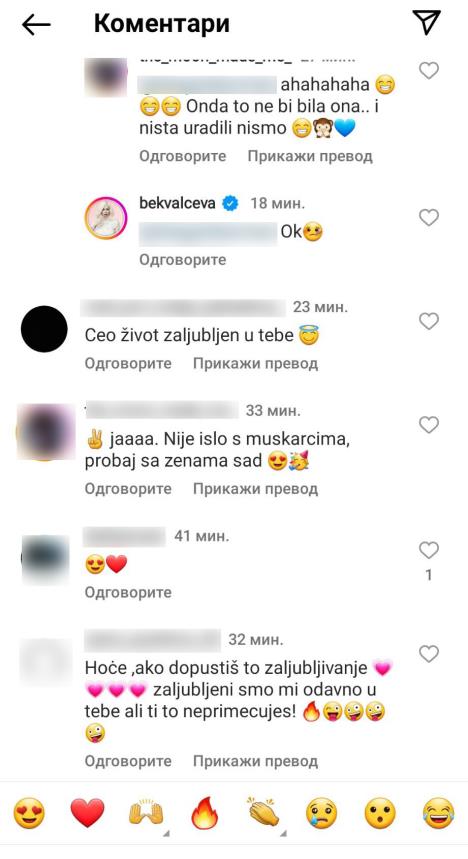Like the bekvalceva 'Ok' comment
Image resolution: width=468 pixels, height=859 pixels.
tap(429, 217)
